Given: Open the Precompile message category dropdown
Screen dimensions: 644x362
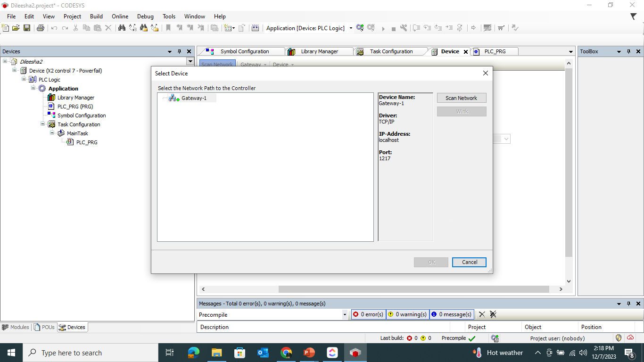Looking at the screenshot, I should (x=345, y=314).
